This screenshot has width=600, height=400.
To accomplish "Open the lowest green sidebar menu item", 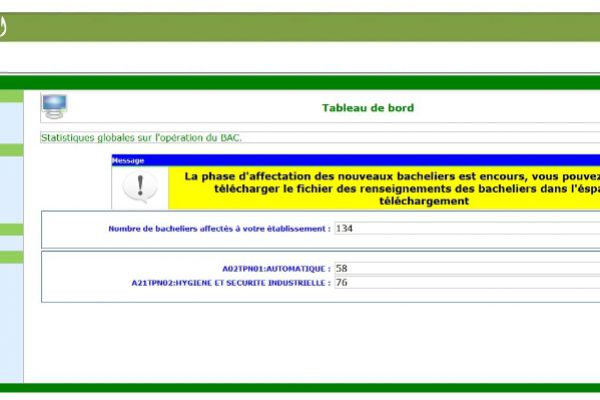I will [x=11, y=257].
